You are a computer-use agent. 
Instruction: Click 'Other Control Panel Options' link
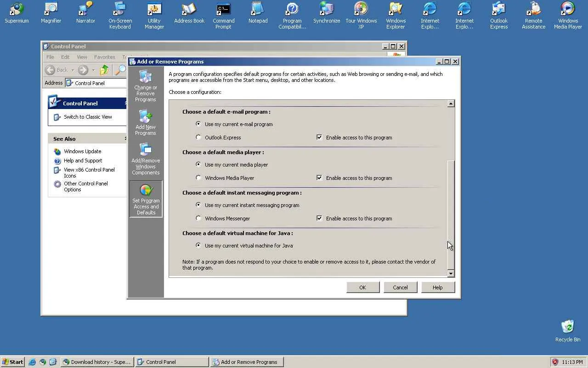[x=86, y=186]
